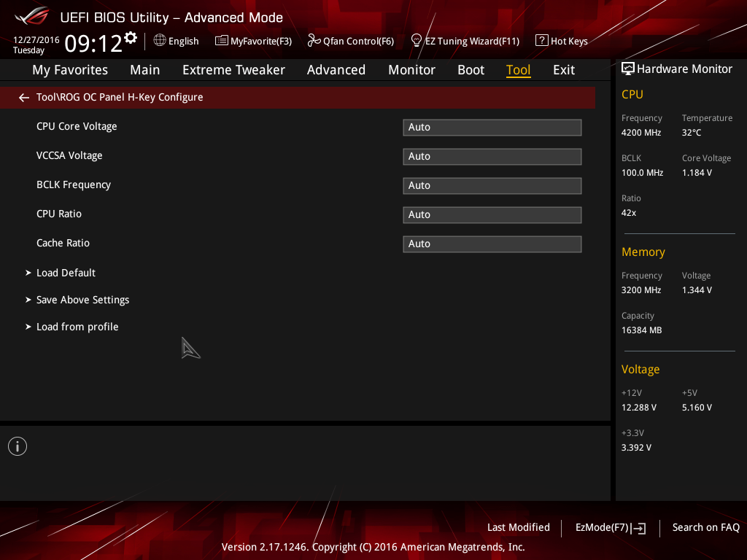Expand the Save Above Settings arrow
The height and width of the screenshot is (560, 747).
(x=28, y=300)
